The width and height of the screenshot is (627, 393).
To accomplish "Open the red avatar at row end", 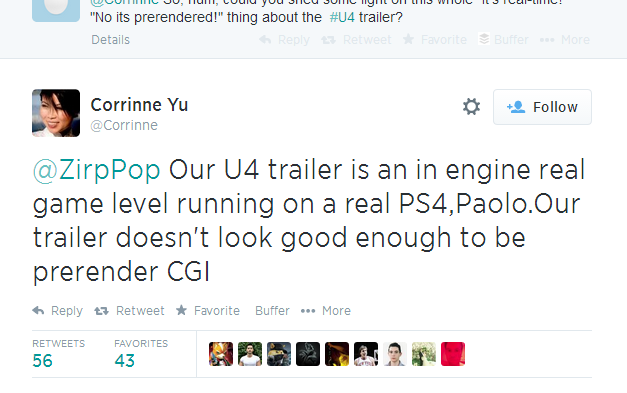I will [x=453, y=354].
